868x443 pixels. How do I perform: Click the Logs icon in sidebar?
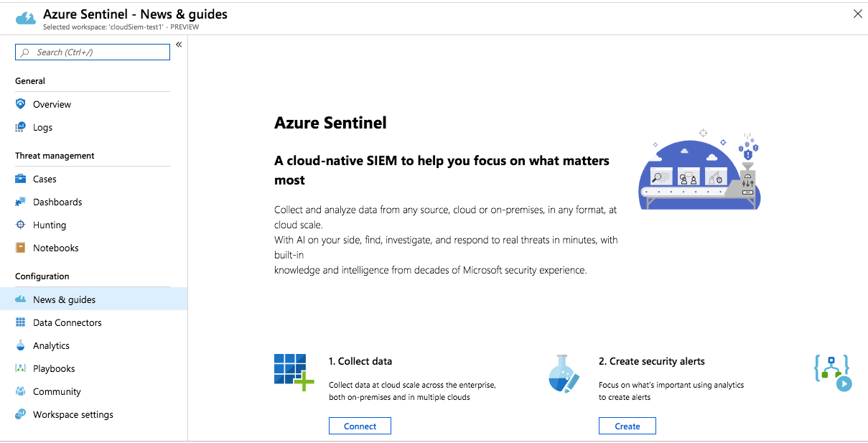click(20, 127)
